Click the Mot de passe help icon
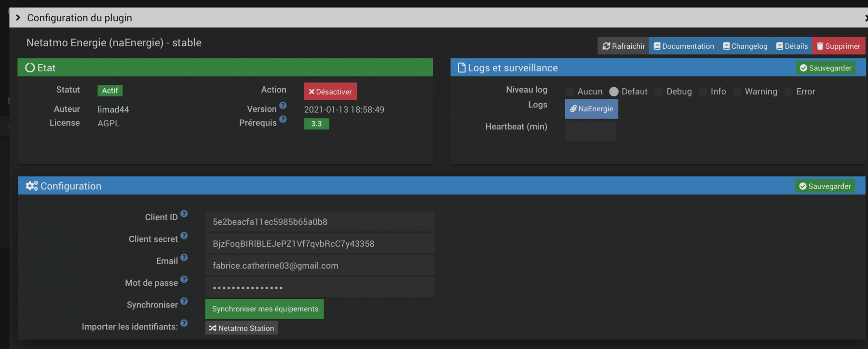 184,279
